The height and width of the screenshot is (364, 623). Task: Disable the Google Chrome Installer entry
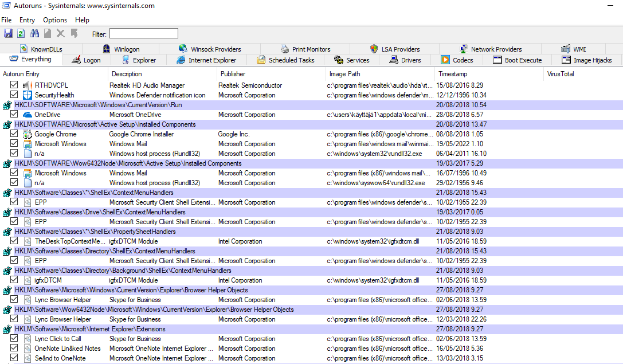point(14,134)
